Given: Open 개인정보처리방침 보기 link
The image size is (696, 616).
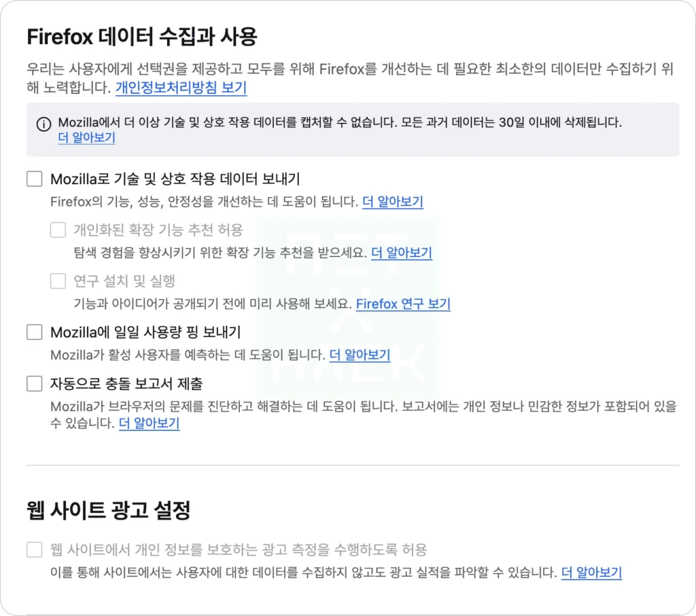Looking at the screenshot, I should click(x=181, y=88).
